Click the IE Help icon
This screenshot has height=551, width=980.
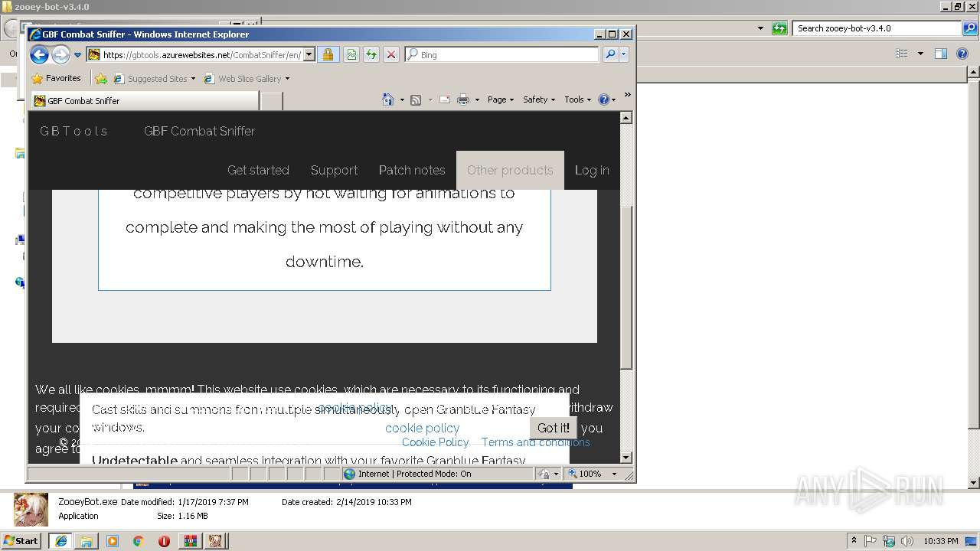click(603, 99)
